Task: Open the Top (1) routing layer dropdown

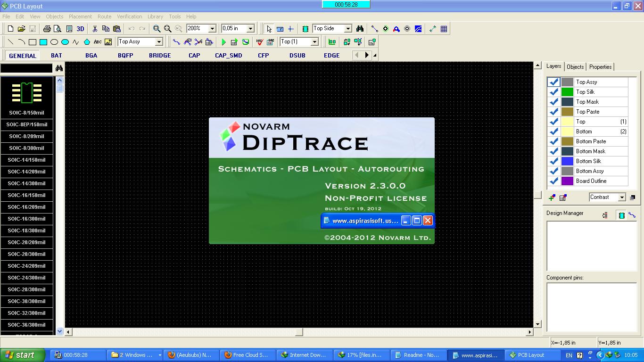Action: pos(314,42)
